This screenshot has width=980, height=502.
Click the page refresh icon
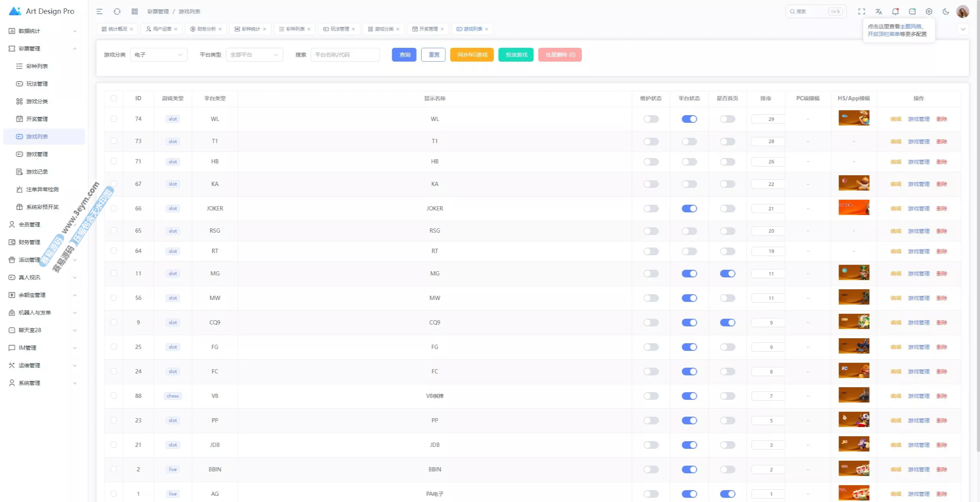117,11
